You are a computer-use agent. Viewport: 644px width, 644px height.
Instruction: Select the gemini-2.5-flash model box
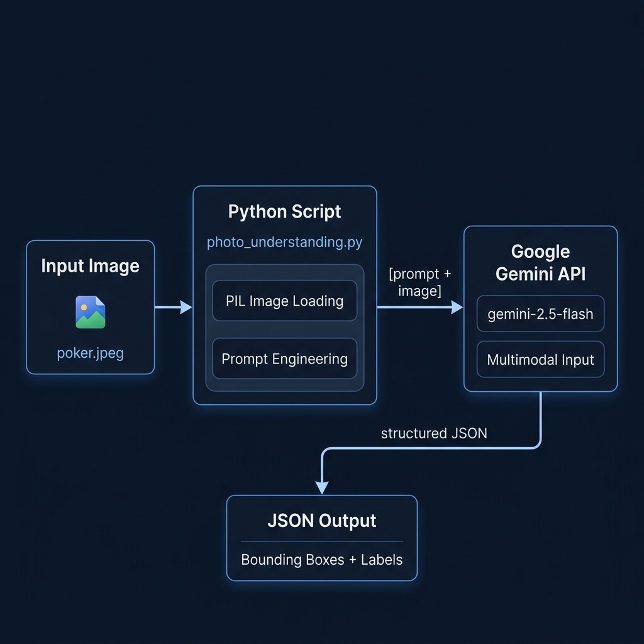540,314
